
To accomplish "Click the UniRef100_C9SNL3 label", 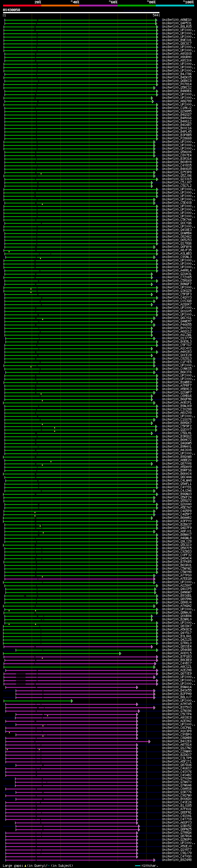I will (177, 257).
